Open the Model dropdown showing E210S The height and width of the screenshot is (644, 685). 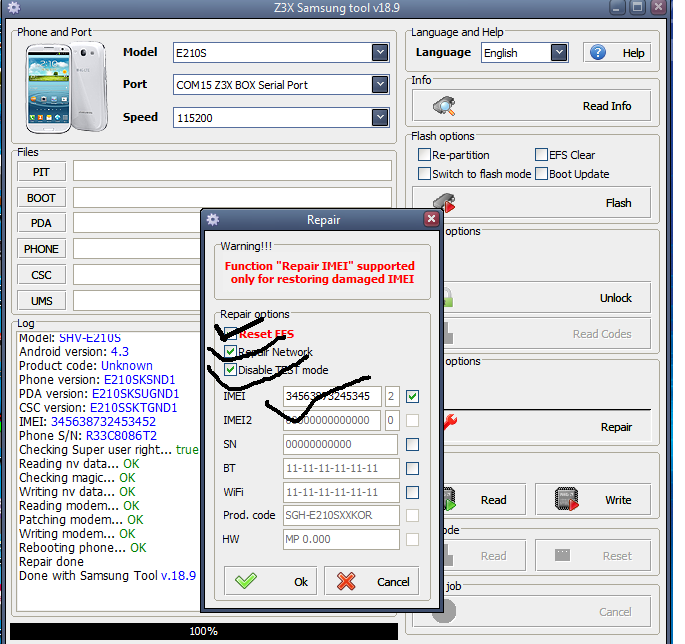coord(380,52)
